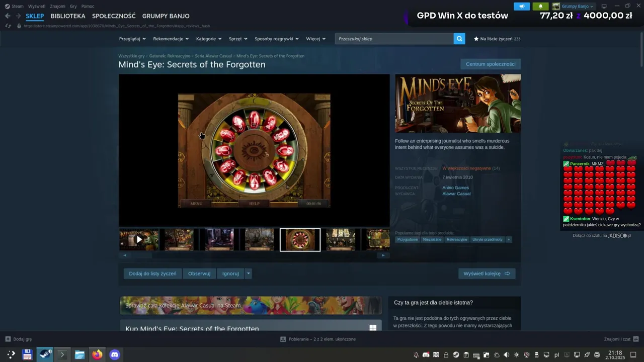The width and height of the screenshot is (644, 362).
Task: Open the file manager taskbar icon
Action: tap(79, 354)
